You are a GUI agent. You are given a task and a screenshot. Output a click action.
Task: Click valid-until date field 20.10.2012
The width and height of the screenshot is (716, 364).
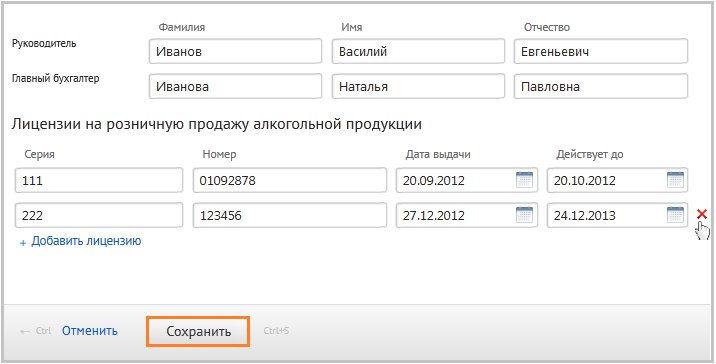click(x=617, y=180)
